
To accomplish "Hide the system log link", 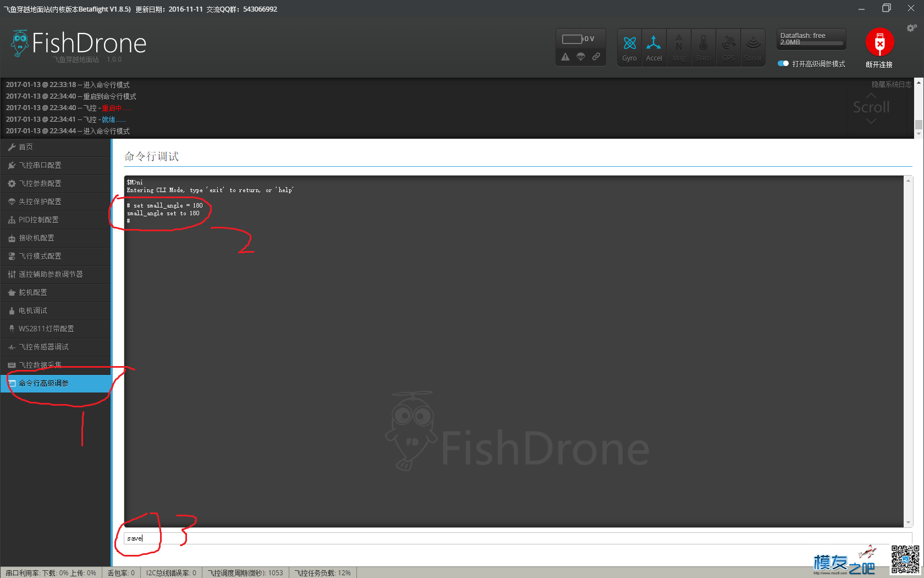I will pos(891,85).
